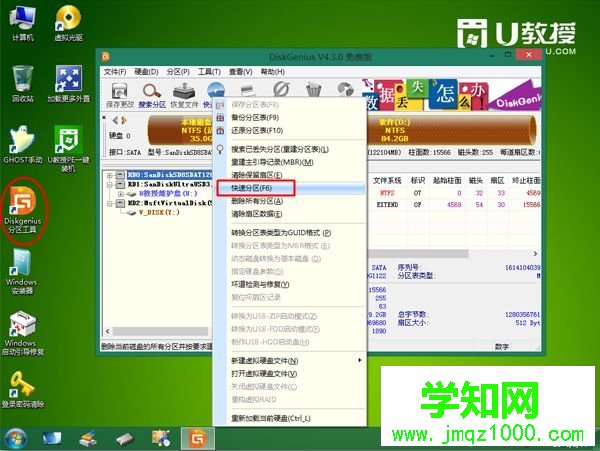Choose 删除所有分区(A) menu entry
Screen dimensions: 600x451
pyautogui.click(x=291, y=201)
